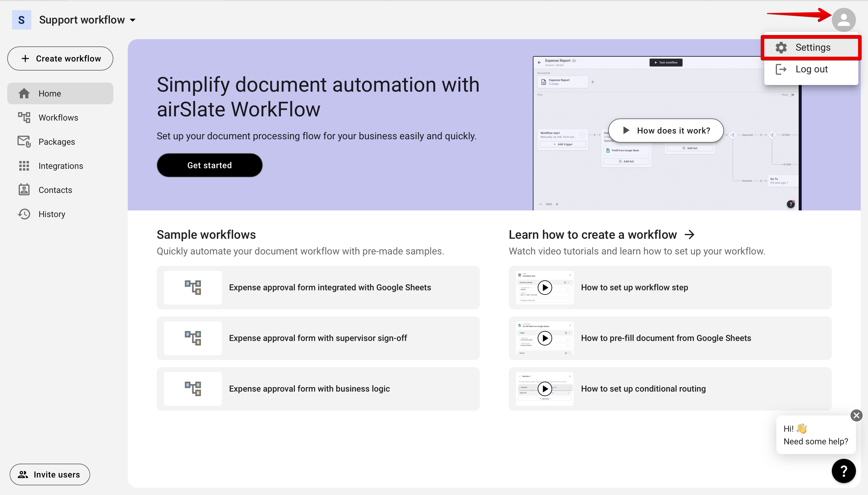Click the Invite users icon
Image resolution: width=868 pixels, height=495 pixels.
[23, 474]
